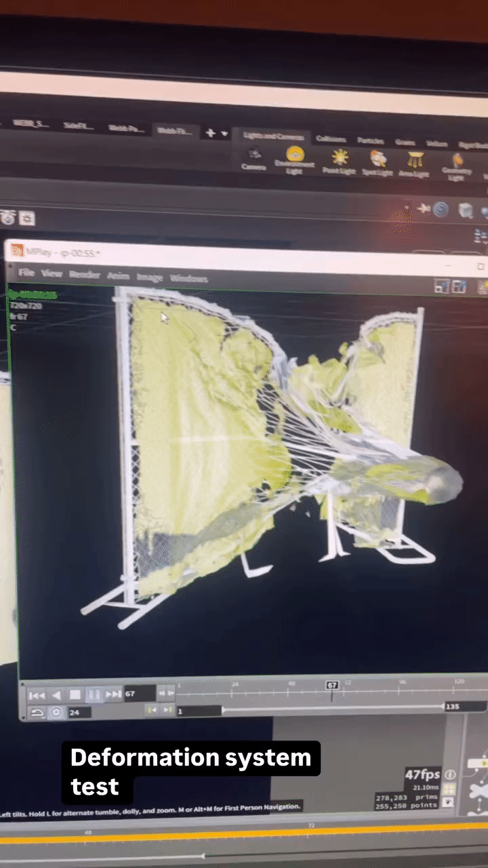Open the shelf tab dropdown arrow
488x868 pixels.
224,134
